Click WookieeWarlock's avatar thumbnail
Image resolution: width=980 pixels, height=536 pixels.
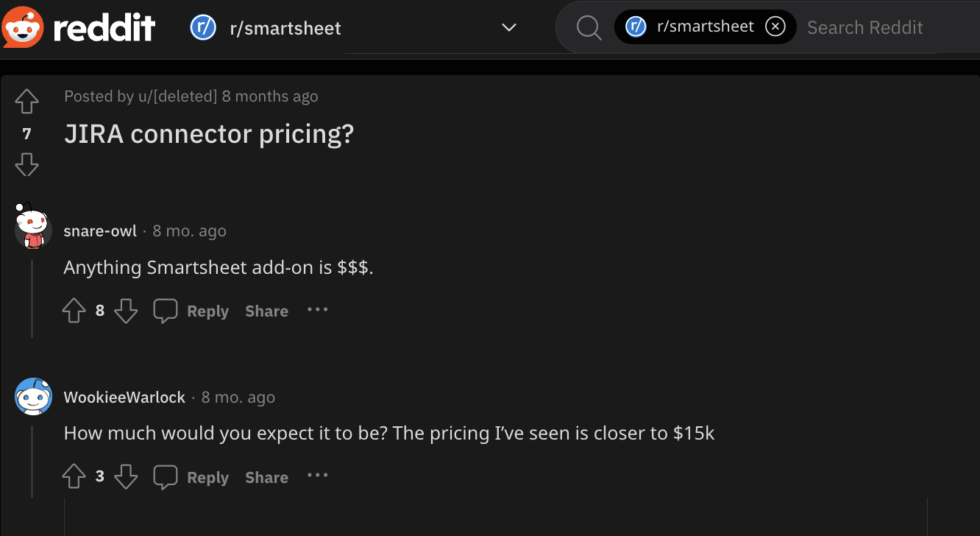click(x=33, y=396)
